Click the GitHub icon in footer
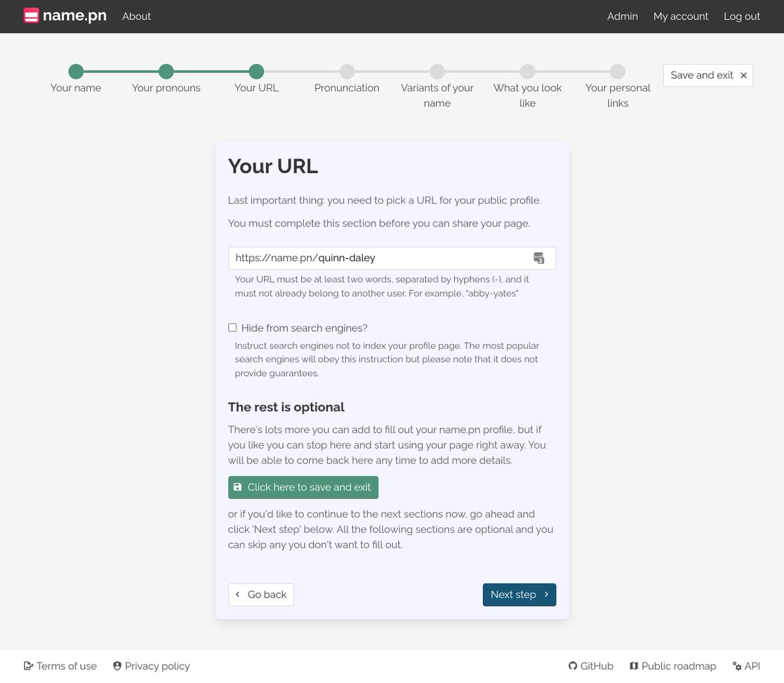The image size is (784, 683). click(x=573, y=666)
